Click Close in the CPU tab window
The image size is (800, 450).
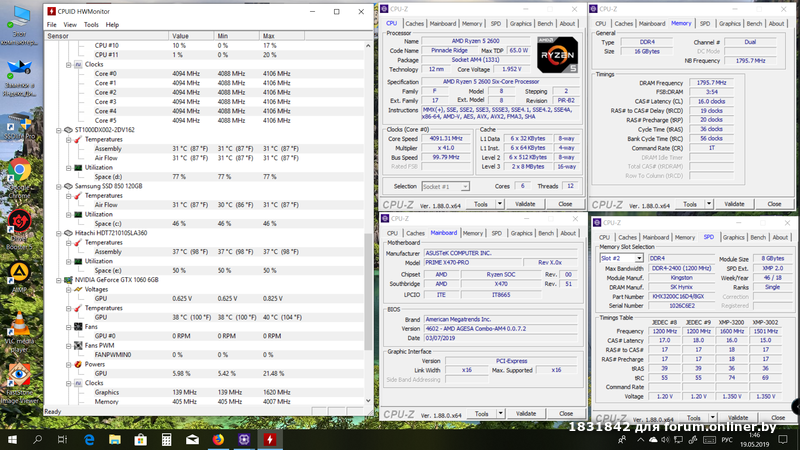click(x=565, y=204)
